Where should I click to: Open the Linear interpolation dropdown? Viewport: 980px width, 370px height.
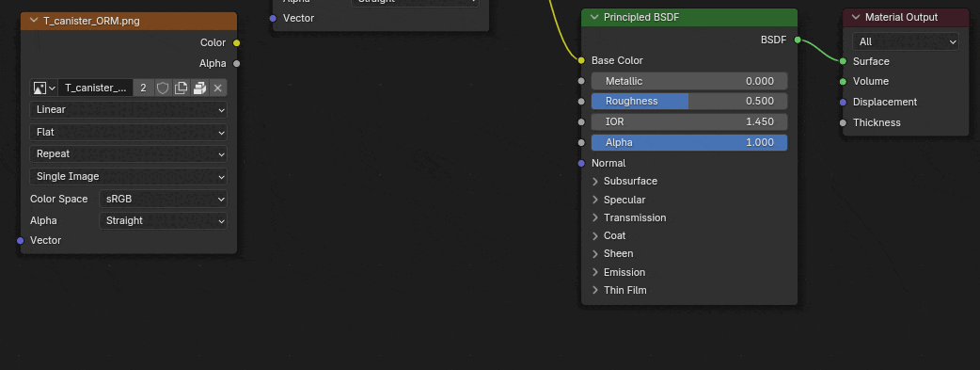pos(128,109)
